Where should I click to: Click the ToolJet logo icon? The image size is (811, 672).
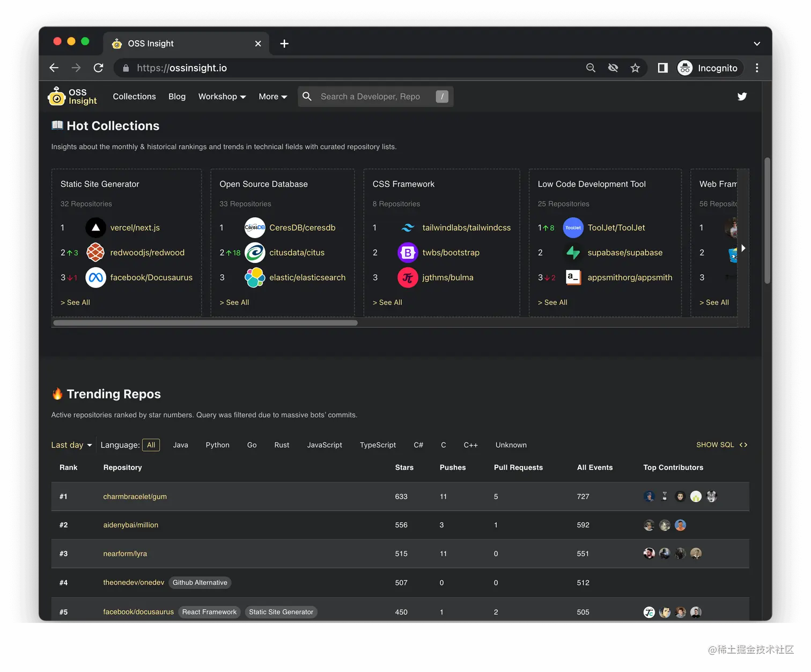pos(573,227)
